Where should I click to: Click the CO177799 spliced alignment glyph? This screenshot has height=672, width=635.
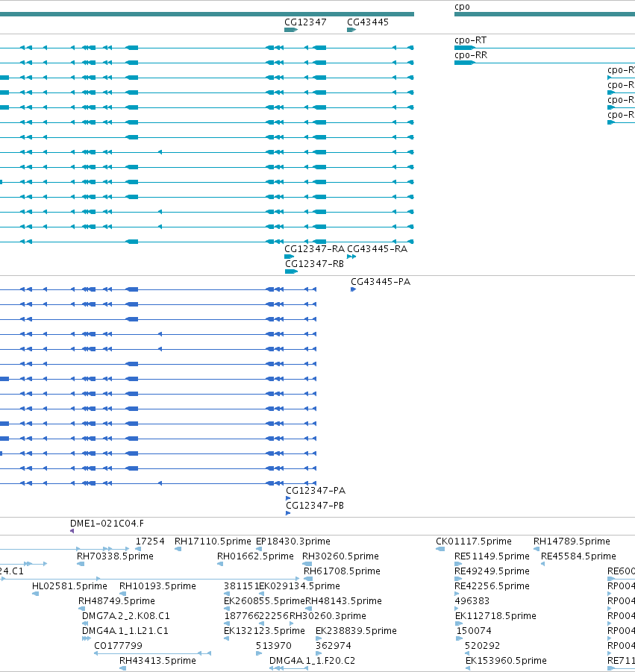pos(152,653)
